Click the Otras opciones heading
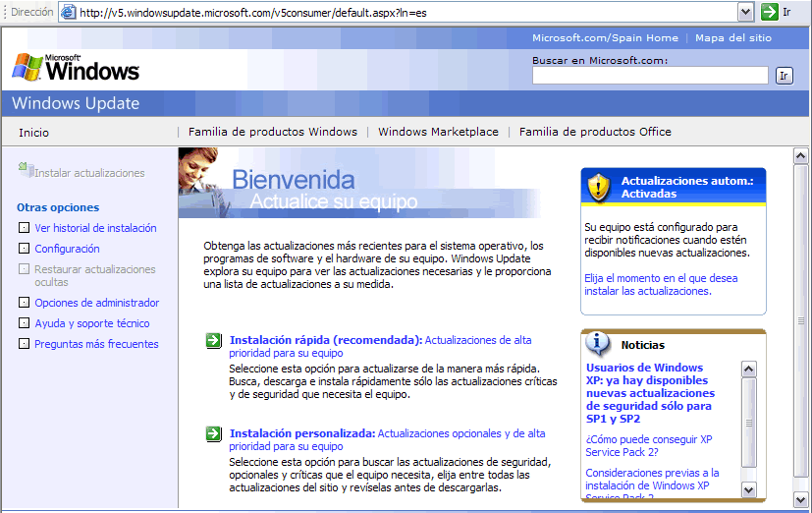This screenshot has width=812, height=513. [58, 207]
